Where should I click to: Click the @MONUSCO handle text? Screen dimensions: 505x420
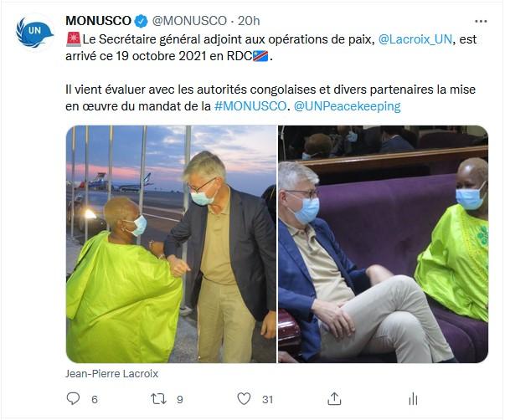coord(189,21)
